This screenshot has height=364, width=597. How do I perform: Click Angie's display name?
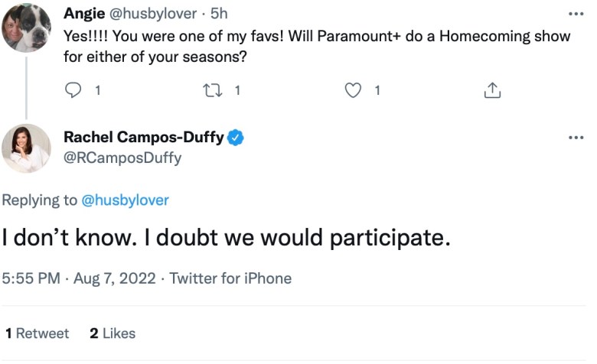click(84, 14)
